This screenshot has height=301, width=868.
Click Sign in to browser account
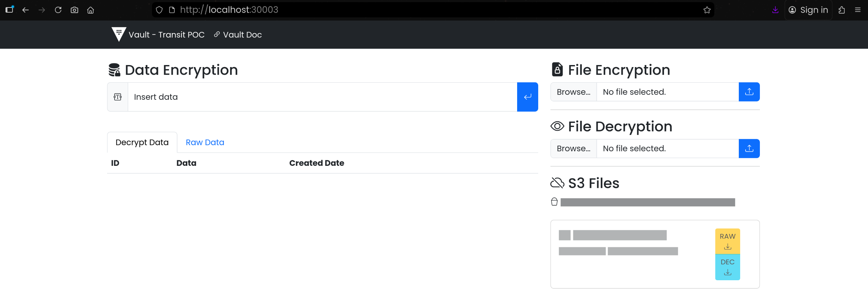(808, 10)
